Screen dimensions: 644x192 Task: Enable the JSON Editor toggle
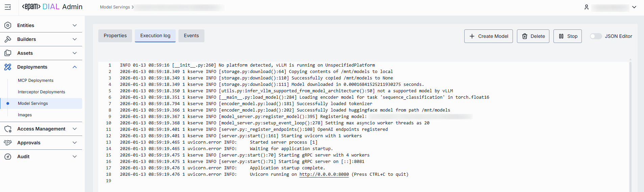[596, 36]
